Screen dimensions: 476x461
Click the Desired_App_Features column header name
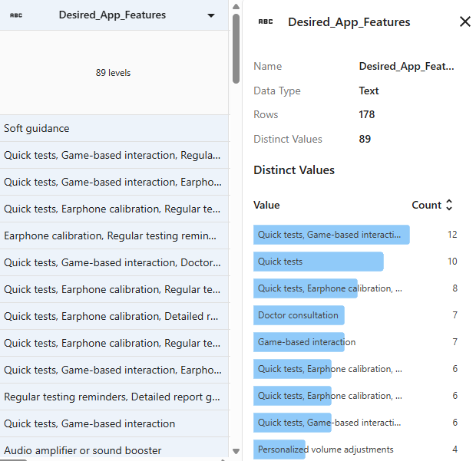(112, 15)
